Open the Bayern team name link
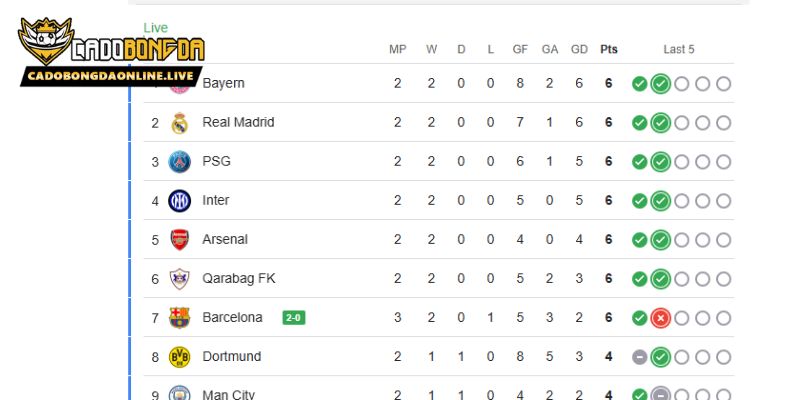The height and width of the screenshot is (400, 800). point(223,84)
